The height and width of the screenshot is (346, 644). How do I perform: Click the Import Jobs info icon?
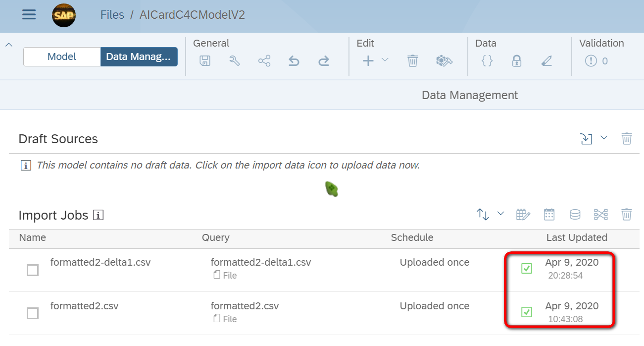pos(98,215)
